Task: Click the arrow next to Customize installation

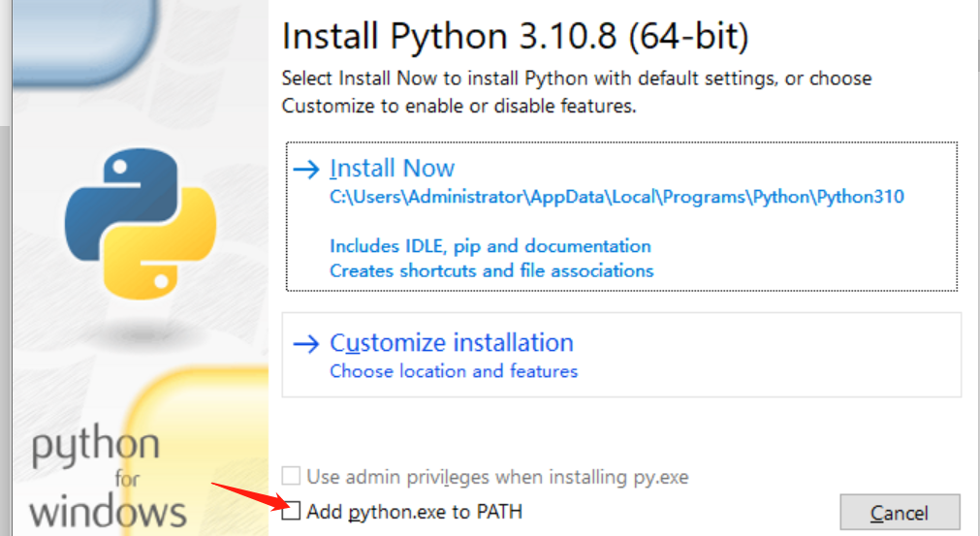Action: click(x=306, y=343)
